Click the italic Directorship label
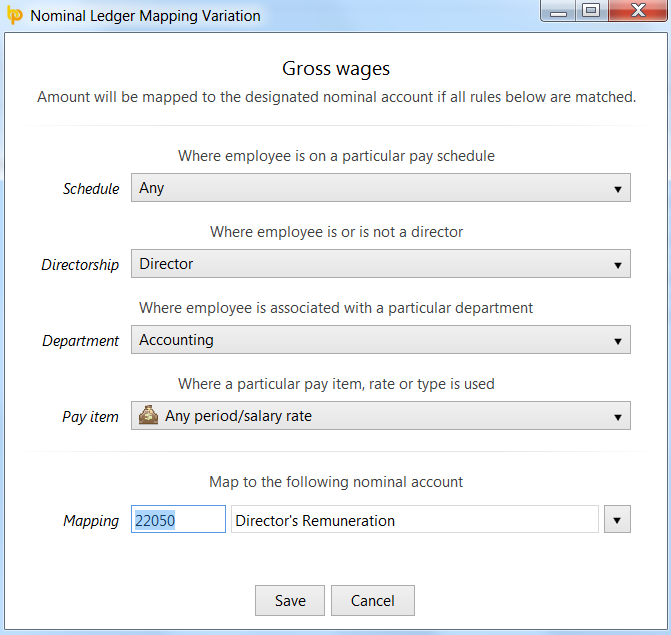 (80, 265)
